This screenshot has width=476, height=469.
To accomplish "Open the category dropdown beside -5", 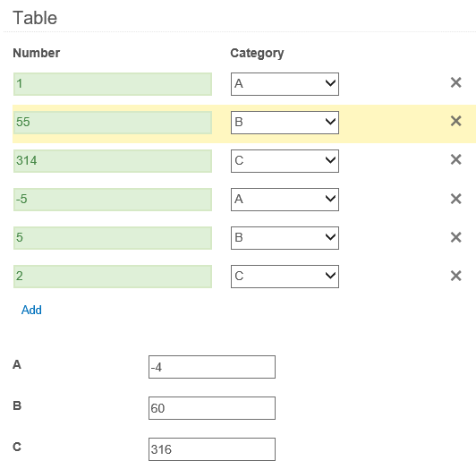I will [285, 200].
